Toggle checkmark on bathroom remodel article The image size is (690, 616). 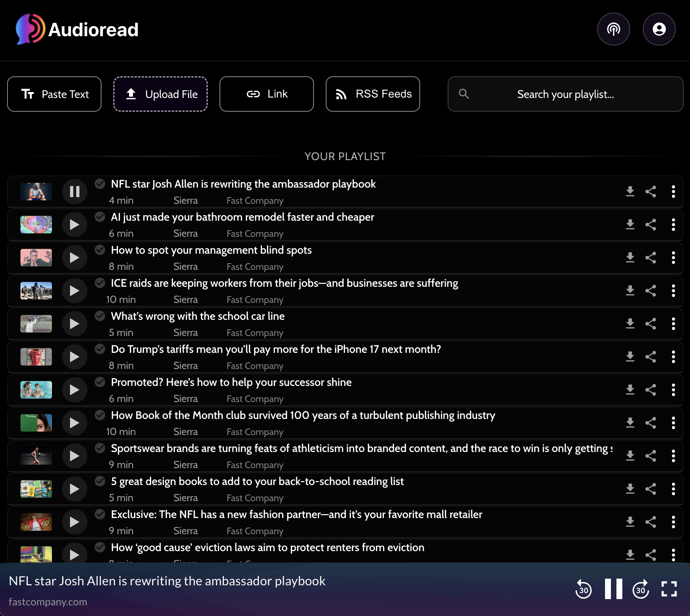100,216
